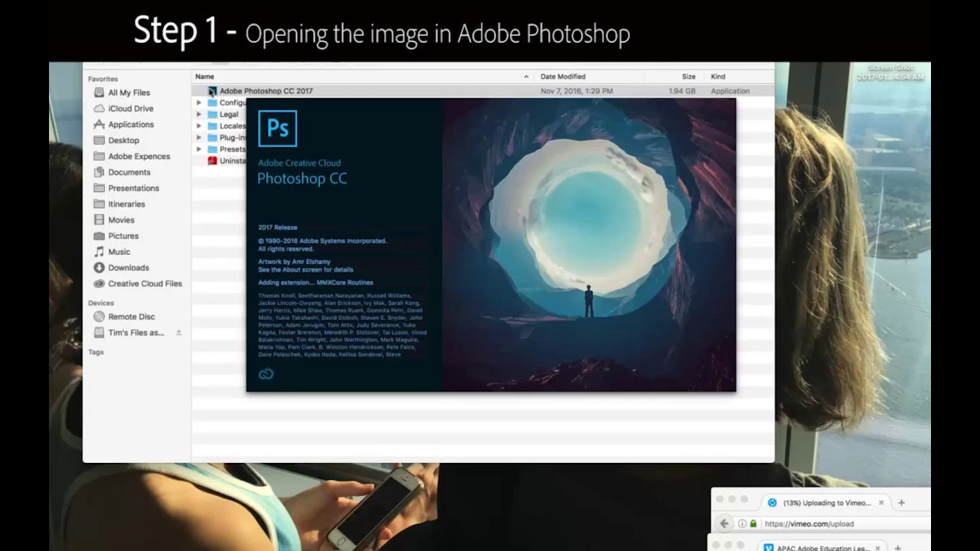Select Tim's Files device in sidebar

[136, 333]
